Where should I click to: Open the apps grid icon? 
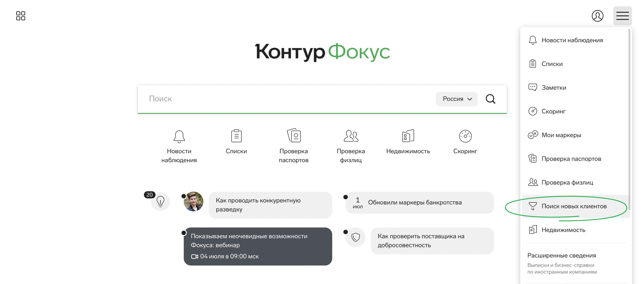(x=20, y=16)
